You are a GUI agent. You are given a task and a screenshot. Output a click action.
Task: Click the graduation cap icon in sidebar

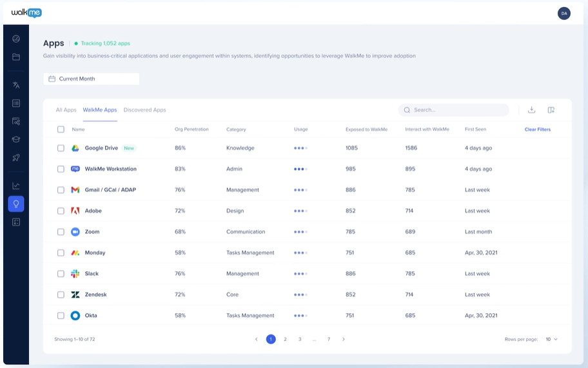16,139
